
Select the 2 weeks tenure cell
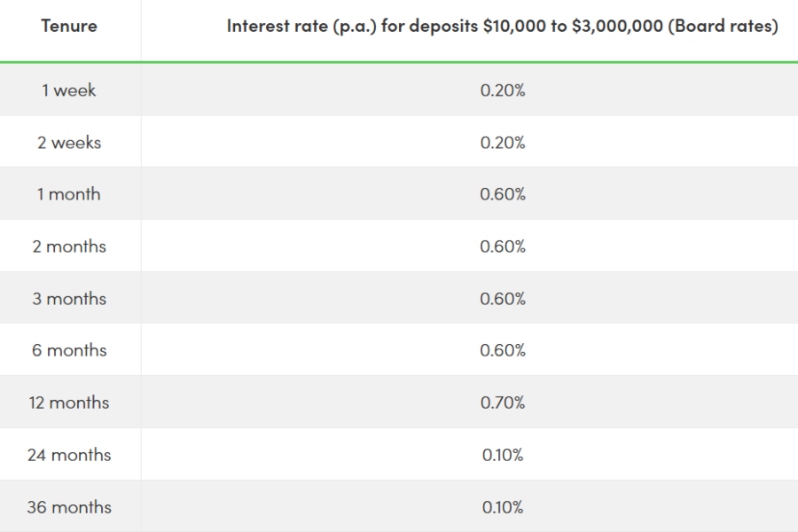click(x=69, y=143)
